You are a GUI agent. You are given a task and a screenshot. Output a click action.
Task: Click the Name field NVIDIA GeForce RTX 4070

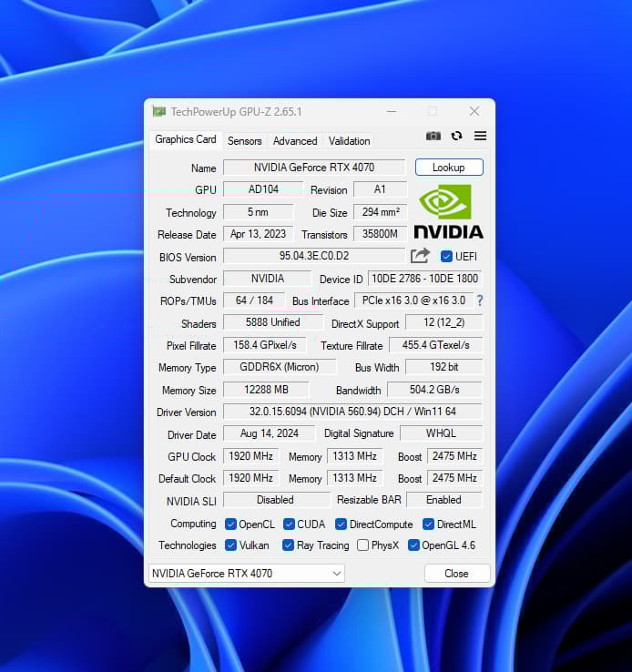pyautogui.click(x=313, y=168)
